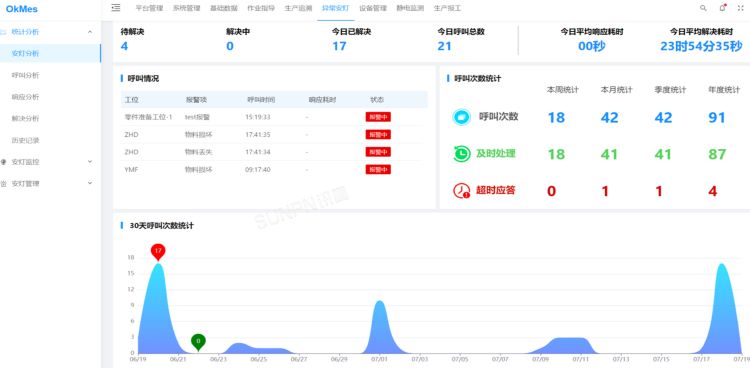
Task: Click the 安灯监控 sidebar icon
Action: pos(4,162)
